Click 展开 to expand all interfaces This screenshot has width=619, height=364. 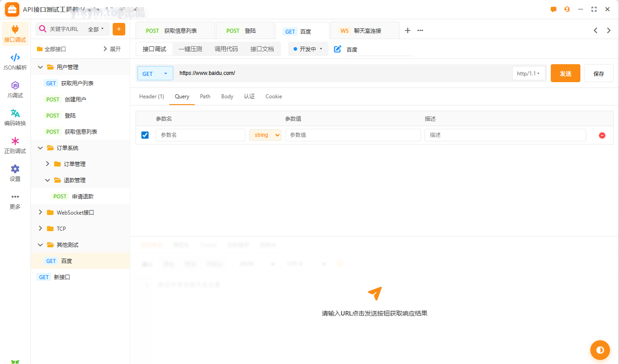pyautogui.click(x=112, y=49)
